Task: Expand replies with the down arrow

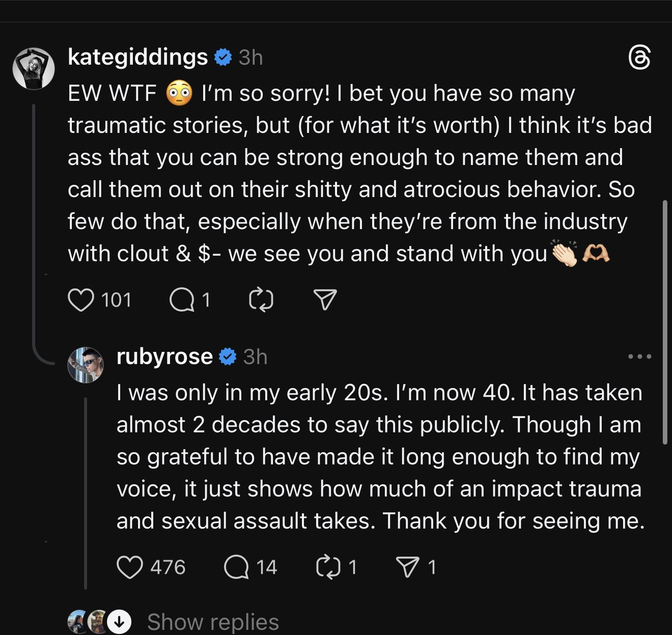Action: tap(119, 622)
